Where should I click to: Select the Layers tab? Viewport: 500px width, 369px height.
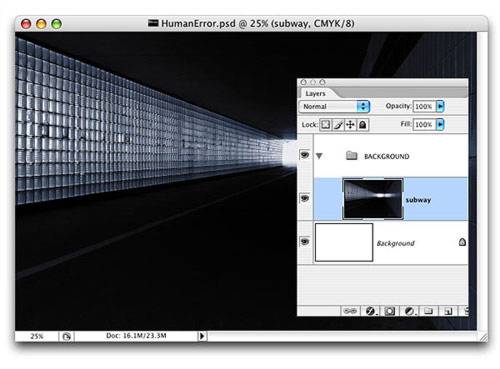[x=315, y=94]
